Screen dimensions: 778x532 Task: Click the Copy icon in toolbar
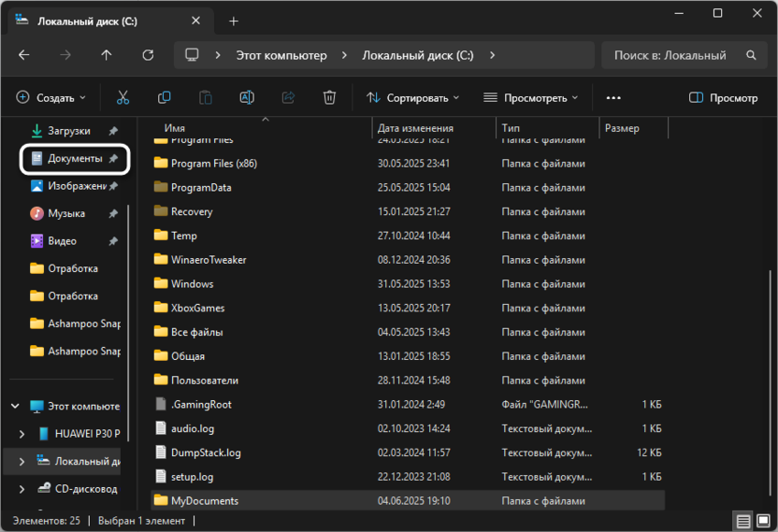(165, 97)
